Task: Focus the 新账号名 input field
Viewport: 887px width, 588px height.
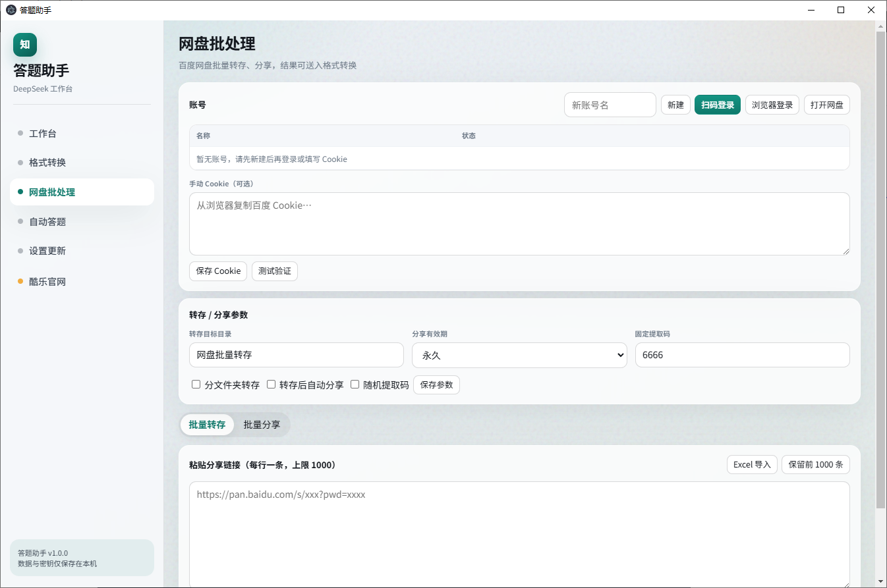Action: click(610, 105)
